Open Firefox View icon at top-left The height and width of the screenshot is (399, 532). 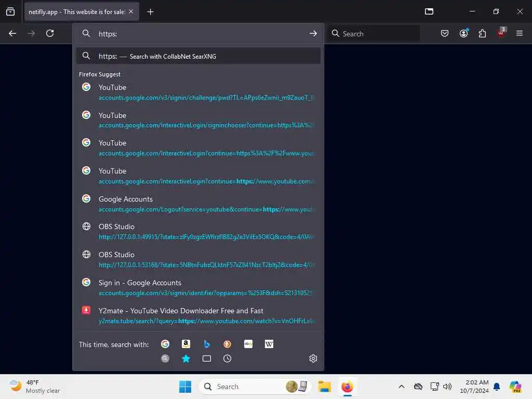(10, 11)
